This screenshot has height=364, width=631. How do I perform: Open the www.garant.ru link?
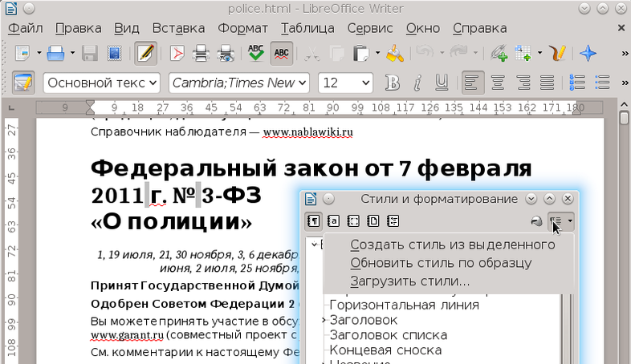[x=127, y=334]
